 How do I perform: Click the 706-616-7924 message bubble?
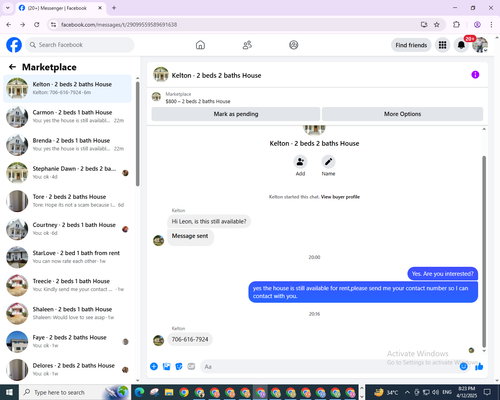(x=190, y=339)
